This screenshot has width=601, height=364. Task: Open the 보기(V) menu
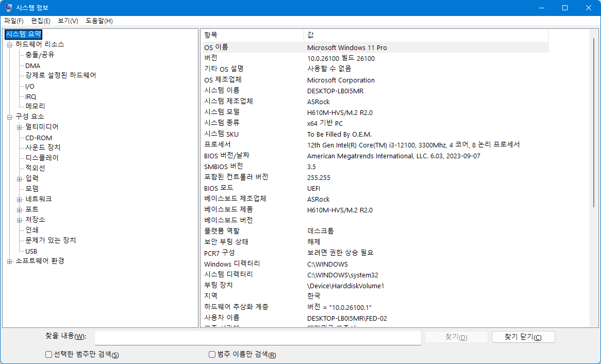point(68,21)
